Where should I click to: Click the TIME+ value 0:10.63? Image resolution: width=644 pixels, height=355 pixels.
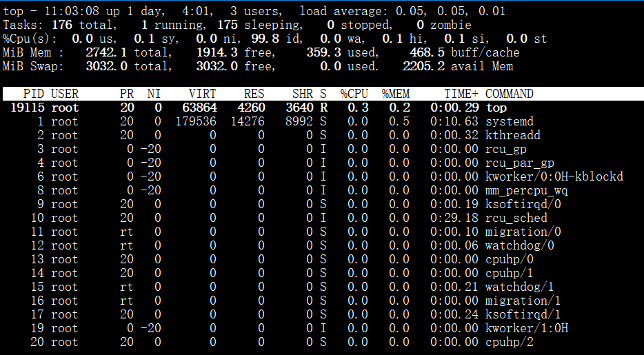click(x=454, y=121)
